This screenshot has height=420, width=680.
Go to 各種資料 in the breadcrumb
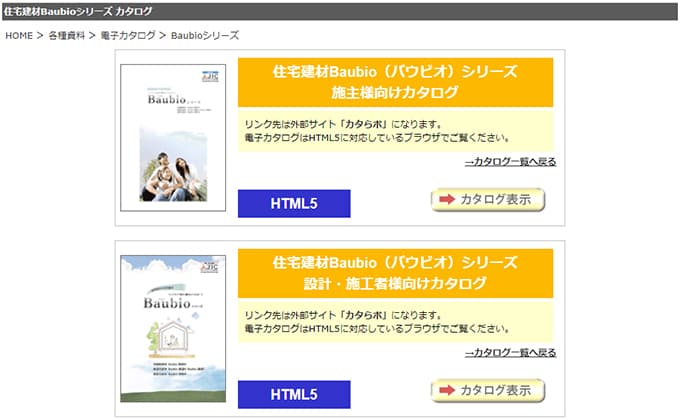[66, 35]
